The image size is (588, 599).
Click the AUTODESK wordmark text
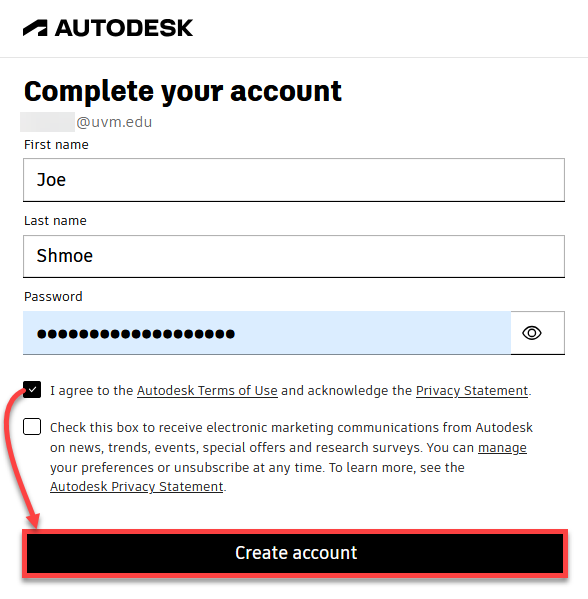(x=124, y=28)
